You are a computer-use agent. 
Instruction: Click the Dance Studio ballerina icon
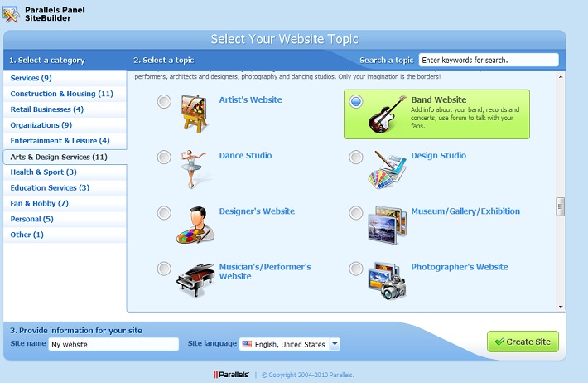195,168
